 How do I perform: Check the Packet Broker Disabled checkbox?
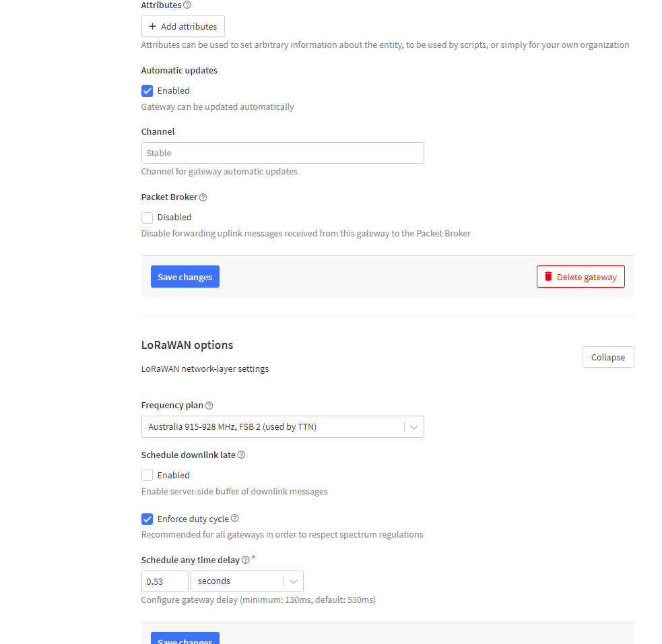pos(147,218)
